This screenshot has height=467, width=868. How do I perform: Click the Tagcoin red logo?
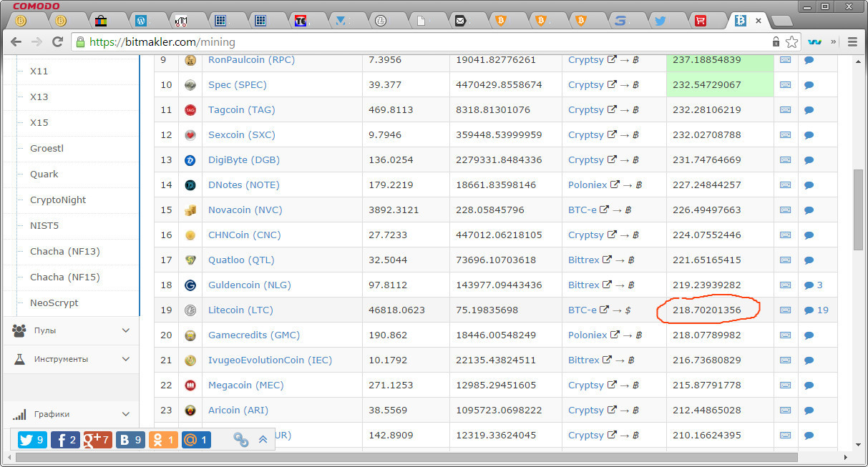tap(190, 110)
